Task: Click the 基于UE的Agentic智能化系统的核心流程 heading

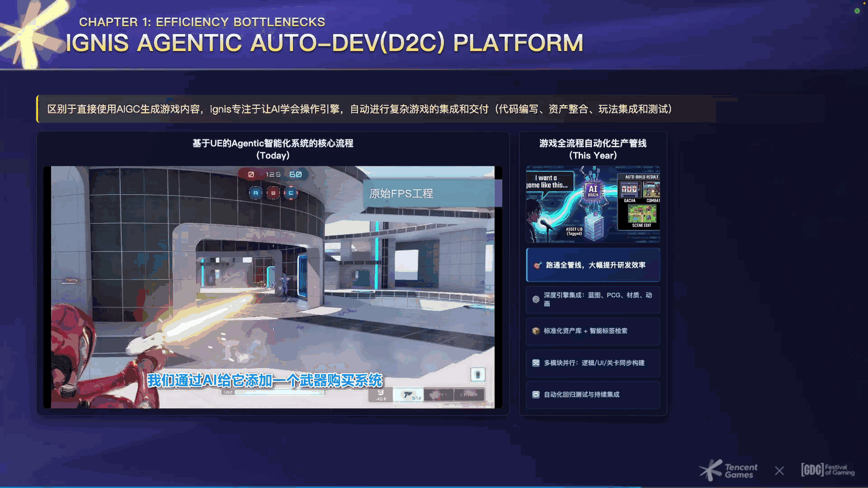Action: tap(273, 143)
